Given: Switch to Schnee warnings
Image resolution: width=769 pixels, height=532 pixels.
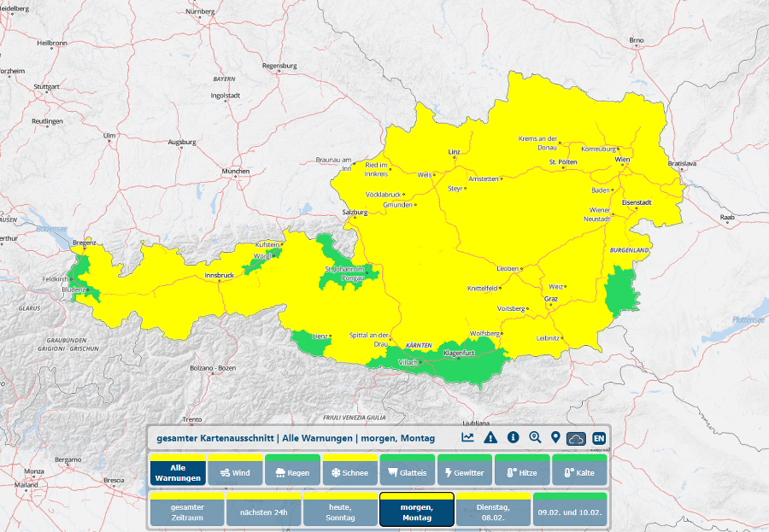Looking at the screenshot, I should tap(350, 470).
